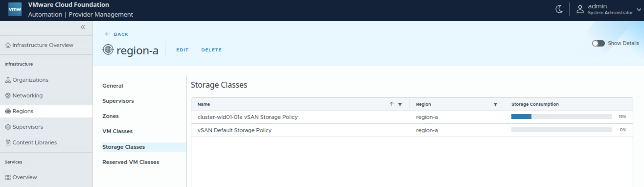Collapse the sidebar with double-chevron icon
Image resolution: width=644 pixels, height=187 pixels.
click(83, 27)
